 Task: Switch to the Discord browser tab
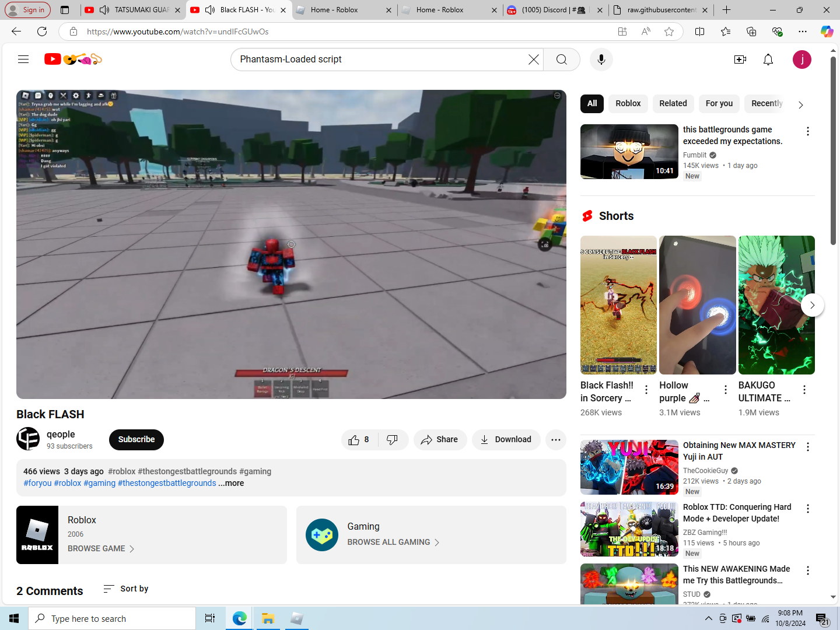(x=554, y=10)
